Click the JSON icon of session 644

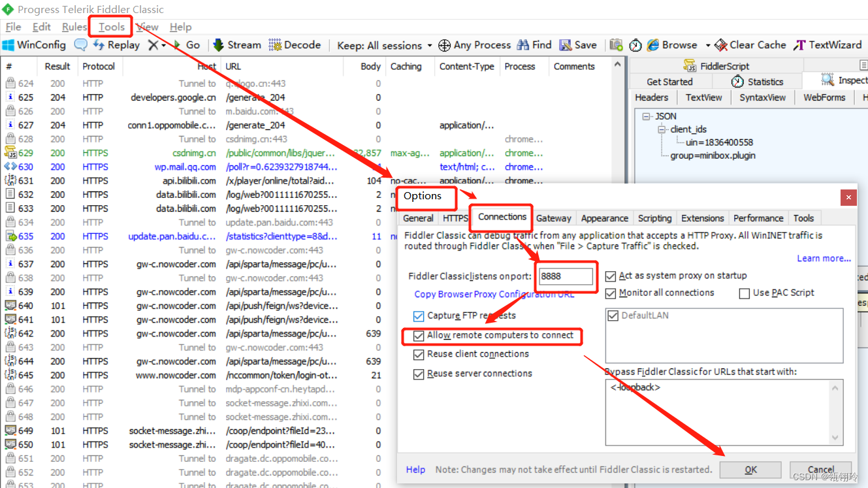pos(10,361)
